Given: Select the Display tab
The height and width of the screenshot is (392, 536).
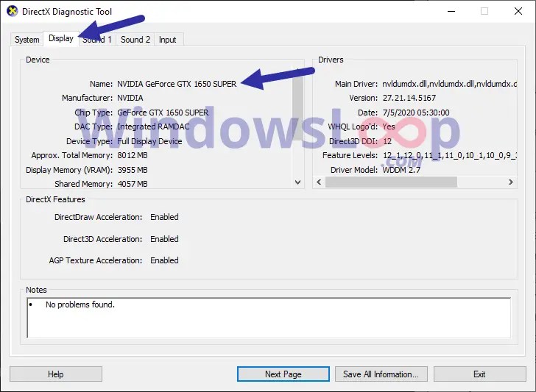Looking at the screenshot, I should pyautogui.click(x=61, y=38).
